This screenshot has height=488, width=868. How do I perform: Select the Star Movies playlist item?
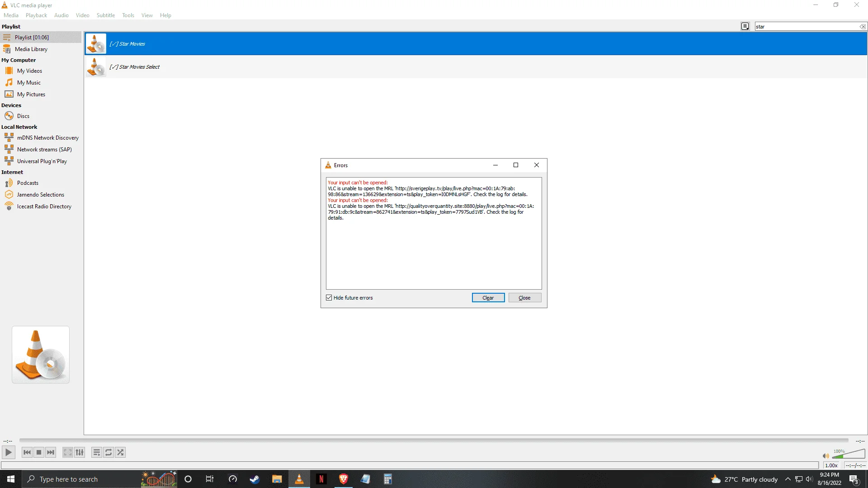click(476, 44)
